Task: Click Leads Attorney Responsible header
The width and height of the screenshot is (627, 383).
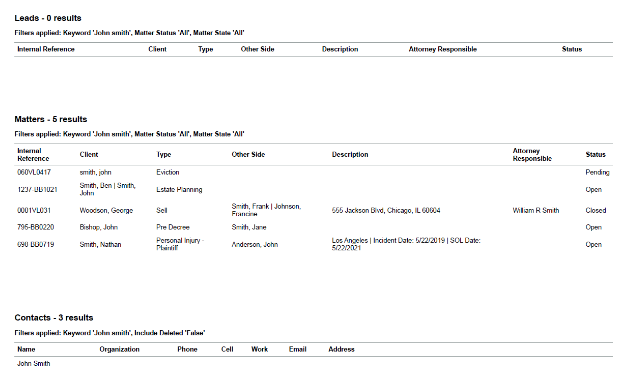Action: coord(443,49)
